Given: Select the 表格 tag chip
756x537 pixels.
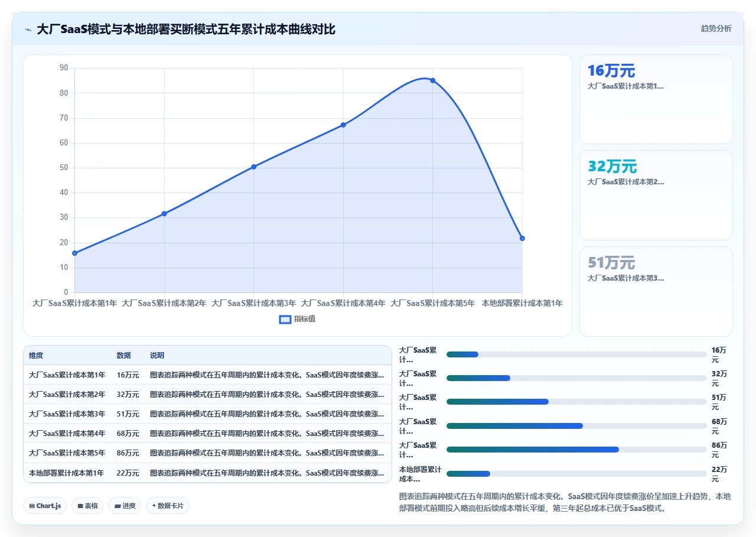Looking at the screenshot, I should 87,506.
